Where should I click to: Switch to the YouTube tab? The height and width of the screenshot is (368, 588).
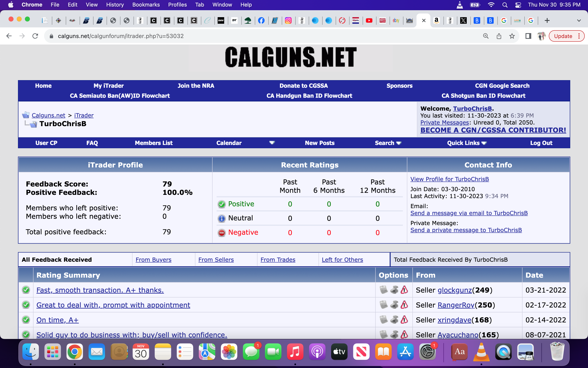pos(369,20)
